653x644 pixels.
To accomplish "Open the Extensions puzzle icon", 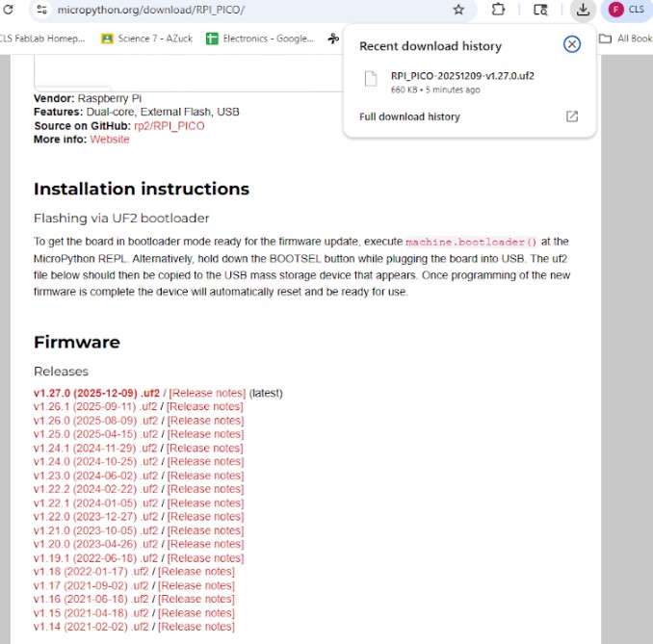I will click(498, 10).
